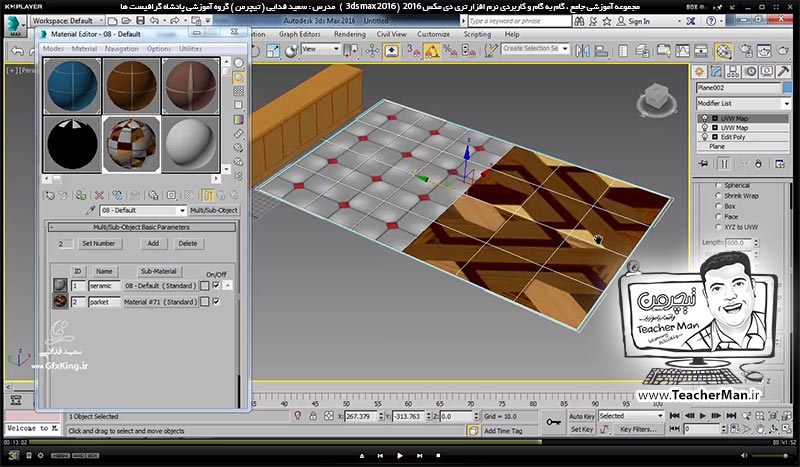Click the red X Reset Map icon
The width and height of the screenshot is (800, 467).
click(x=99, y=195)
